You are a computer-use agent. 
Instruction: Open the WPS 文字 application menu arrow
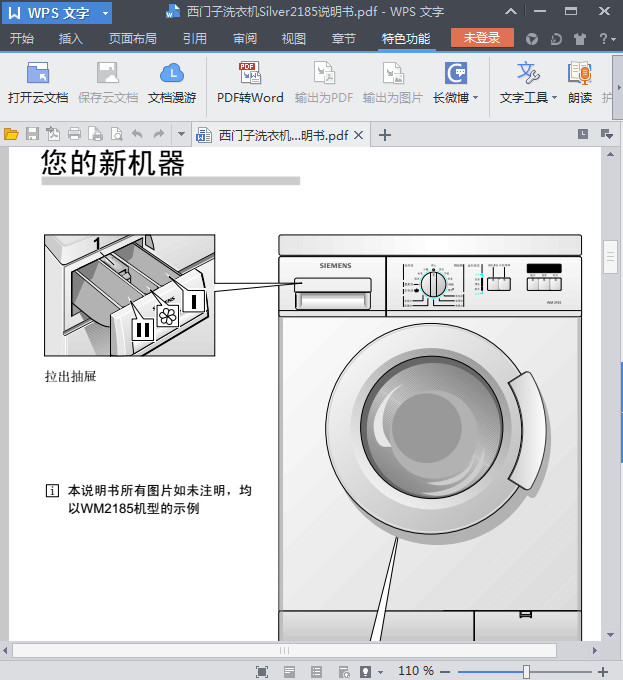tap(106, 13)
